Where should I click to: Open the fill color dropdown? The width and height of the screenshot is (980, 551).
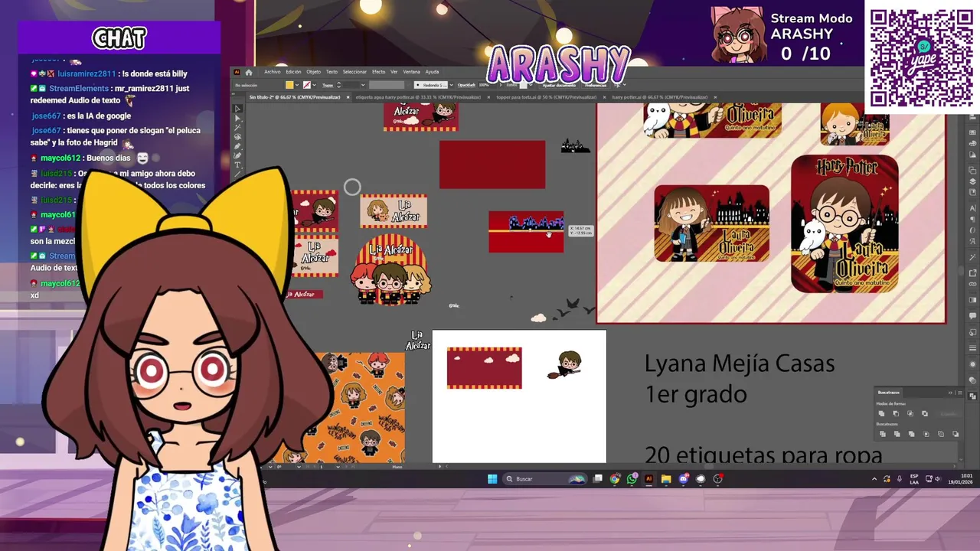297,84
